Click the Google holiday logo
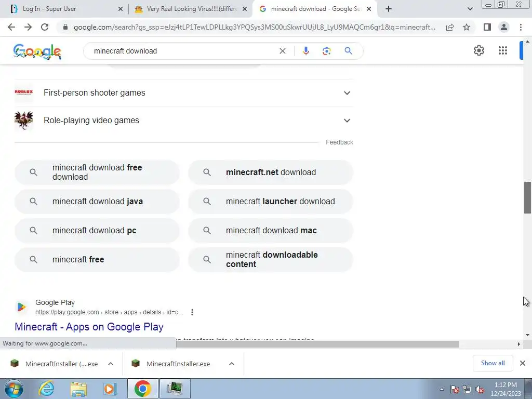The width and height of the screenshot is (532, 399). pyautogui.click(x=37, y=51)
